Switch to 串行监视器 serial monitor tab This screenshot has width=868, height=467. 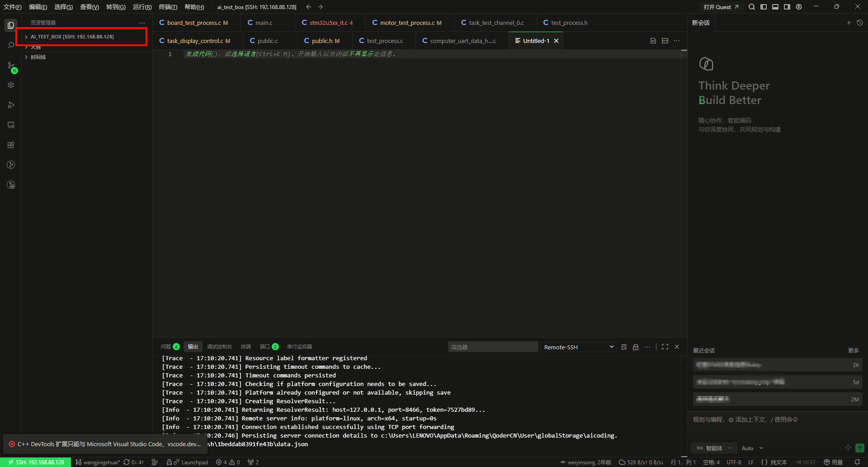coord(299,347)
